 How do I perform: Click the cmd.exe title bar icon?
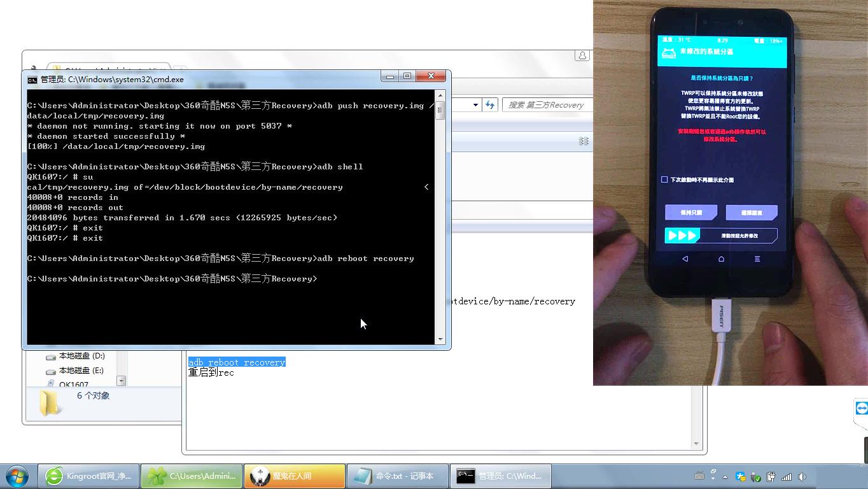32,80
